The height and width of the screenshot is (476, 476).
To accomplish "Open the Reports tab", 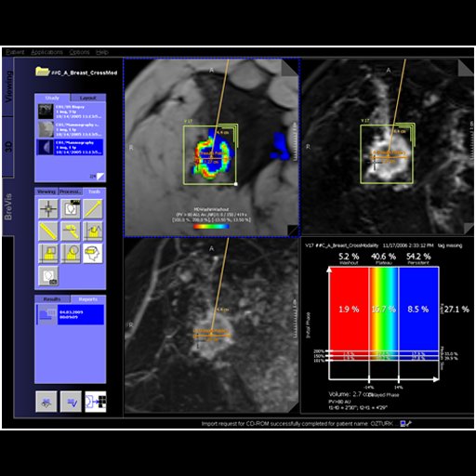I will [x=88, y=299].
